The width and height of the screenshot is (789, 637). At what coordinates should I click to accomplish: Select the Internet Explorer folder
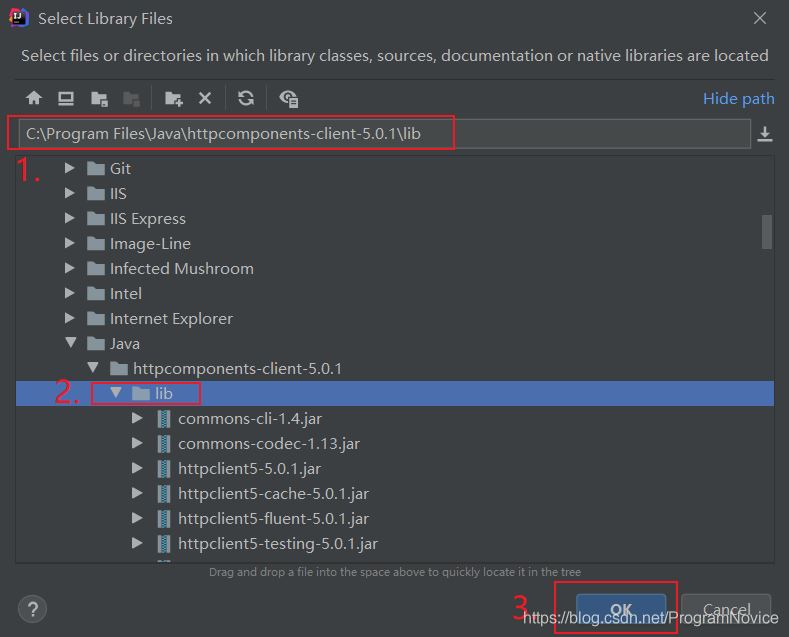[x=171, y=318]
